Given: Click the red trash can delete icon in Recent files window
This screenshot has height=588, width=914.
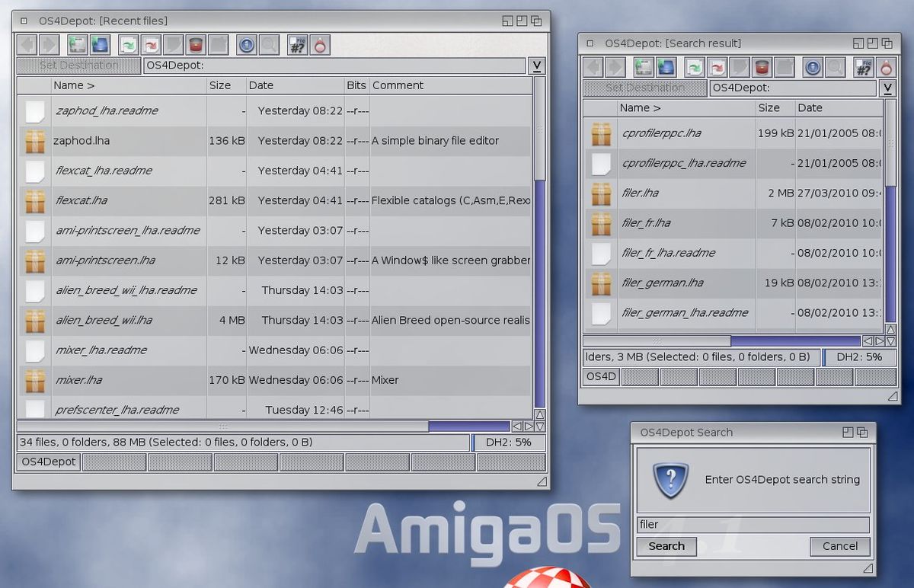Looking at the screenshot, I should [197, 45].
